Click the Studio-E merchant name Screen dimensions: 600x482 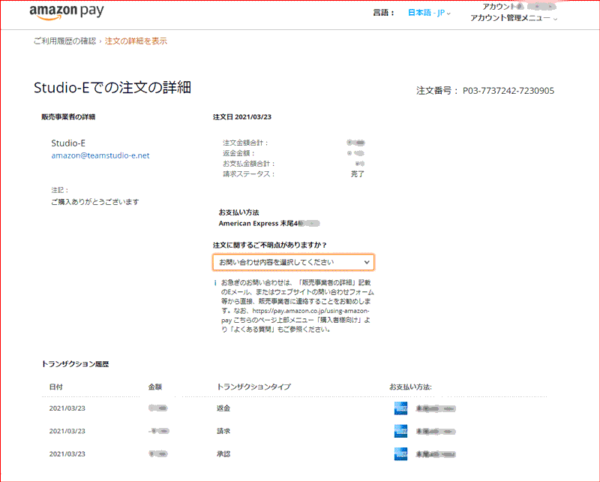point(68,143)
